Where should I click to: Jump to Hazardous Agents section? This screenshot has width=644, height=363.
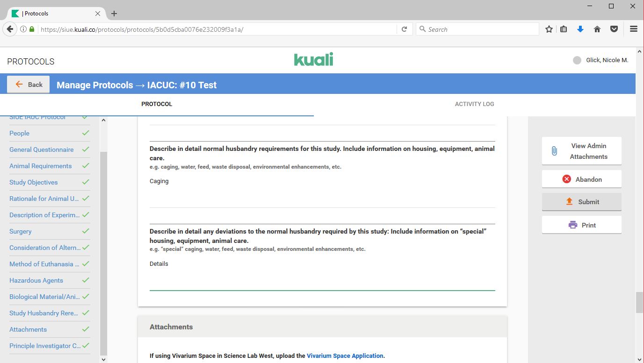(36, 280)
